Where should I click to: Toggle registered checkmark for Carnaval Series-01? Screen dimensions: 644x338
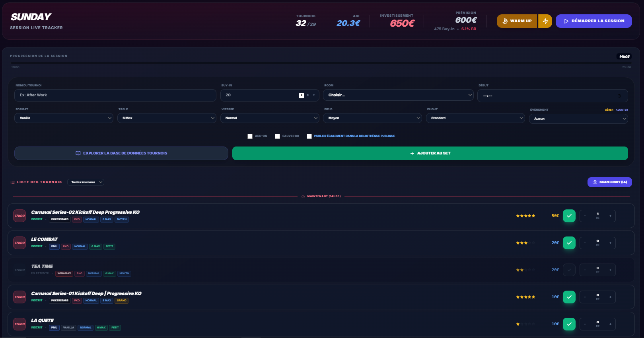(x=569, y=297)
